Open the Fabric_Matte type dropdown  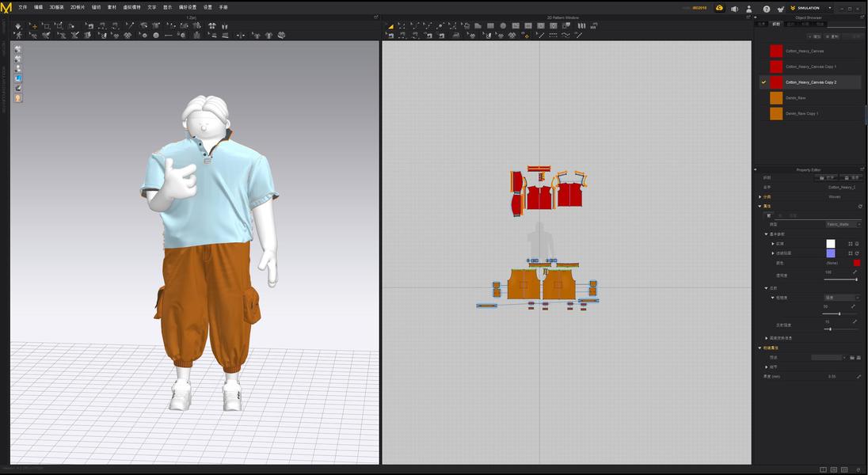pyautogui.click(x=843, y=224)
